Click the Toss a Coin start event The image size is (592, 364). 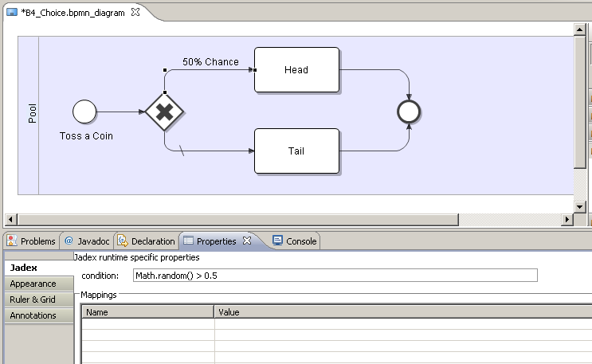click(x=84, y=112)
